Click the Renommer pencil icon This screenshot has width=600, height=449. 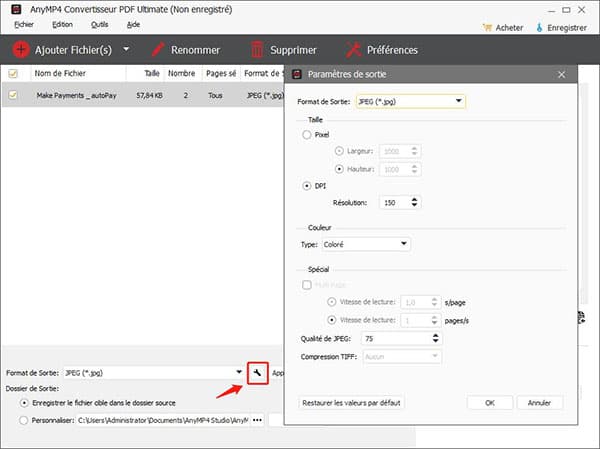click(157, 49)
